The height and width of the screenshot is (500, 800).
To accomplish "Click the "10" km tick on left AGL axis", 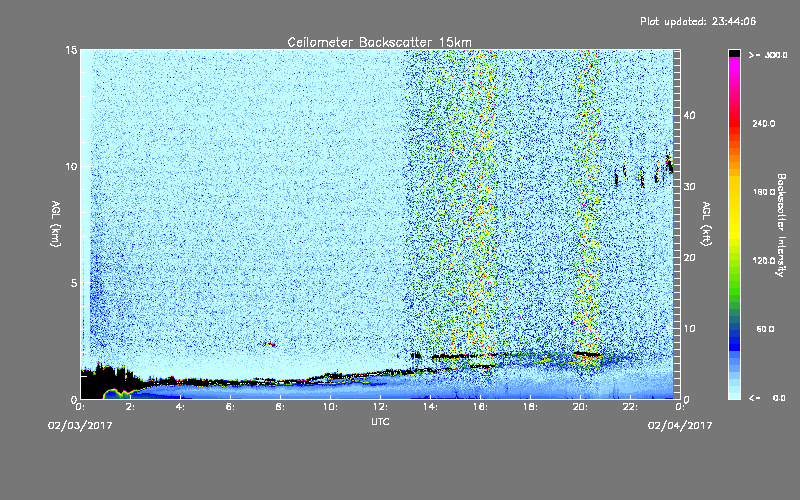I will tap(71, 166).
